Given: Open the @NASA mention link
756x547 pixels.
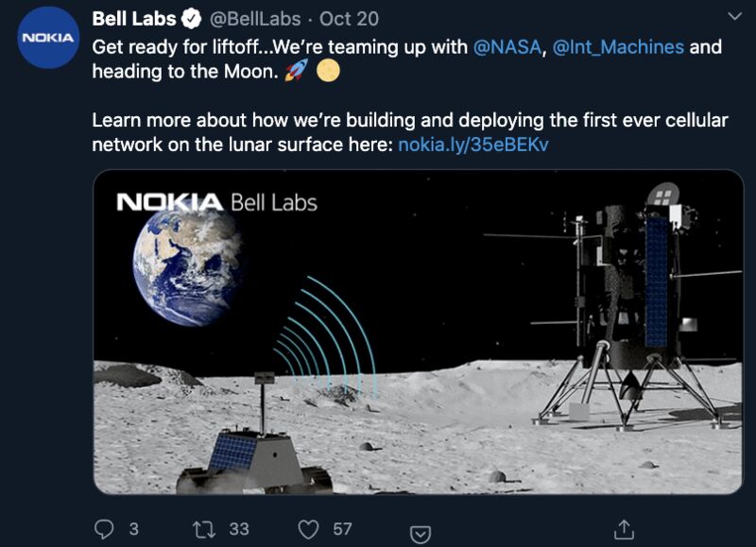Looking at the screenshot, I should pos(507,47).
